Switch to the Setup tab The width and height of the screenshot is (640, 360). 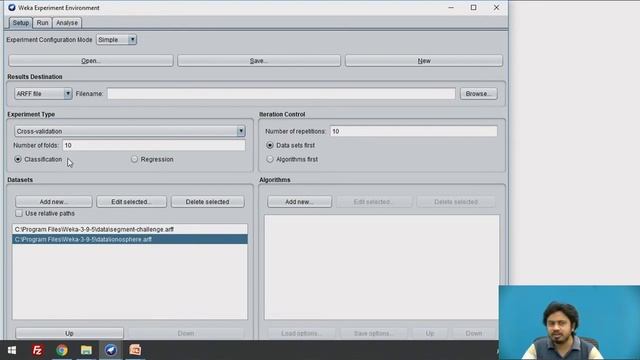coord(20,23)
